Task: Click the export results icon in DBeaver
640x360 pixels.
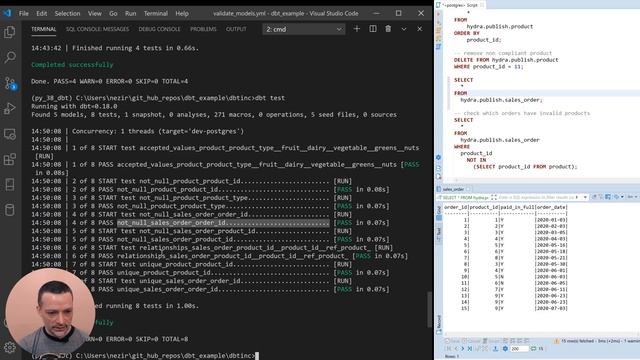Action: (x=495, y=349)
